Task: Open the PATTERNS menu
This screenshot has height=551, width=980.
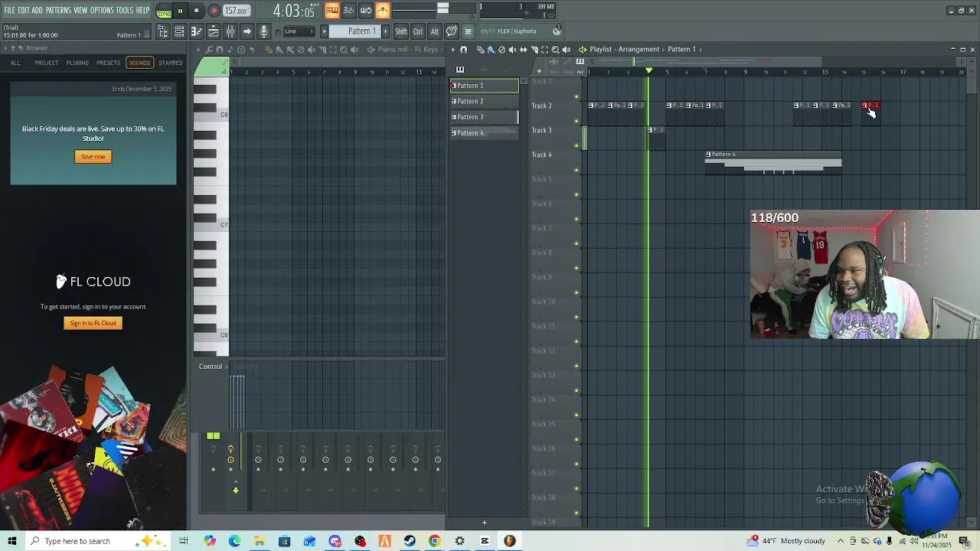Action: click(x=58, y=10)
